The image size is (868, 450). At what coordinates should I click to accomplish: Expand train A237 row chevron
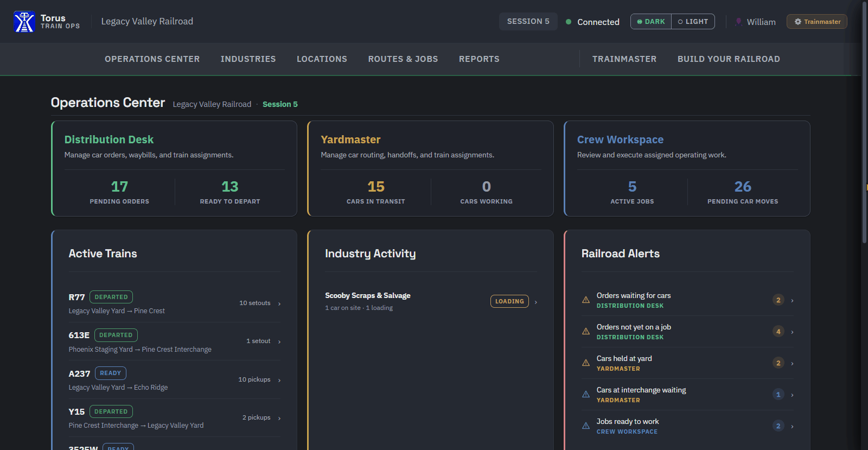tap(279, 380)
